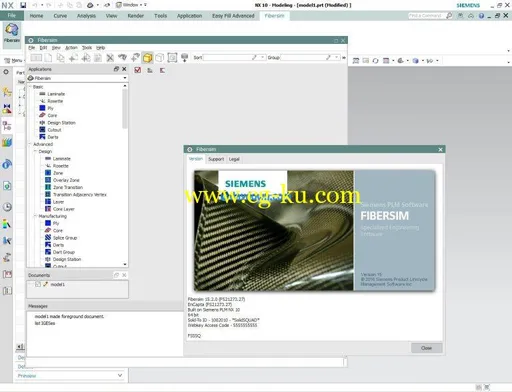Click the Applications tree scrollbar up arrow

pos(125,86)
